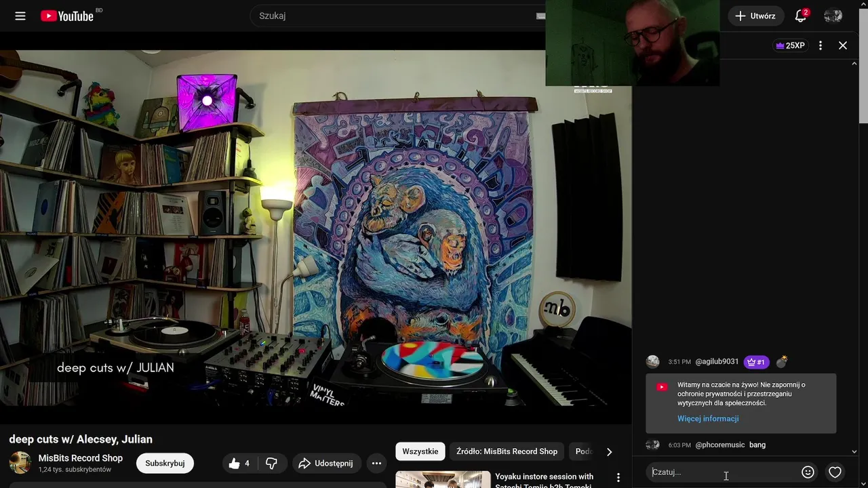The height and width of the screenshot is (488, 868).
Task: Subscribe using the Subskrybuj button
Action: pyautogui.click(x=165, y=463)
